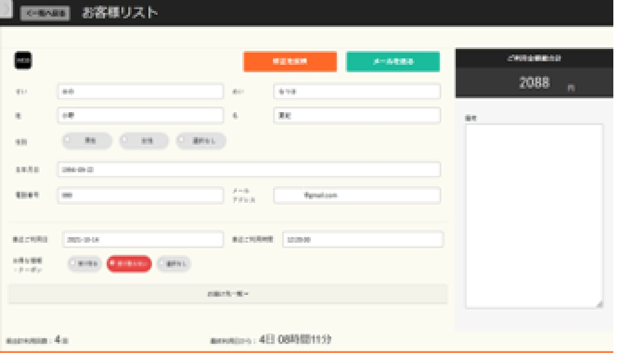644x353 pixels.
Task: Select the third coupon info radio option
Action: pyautogui.click(x=174, y=264)
